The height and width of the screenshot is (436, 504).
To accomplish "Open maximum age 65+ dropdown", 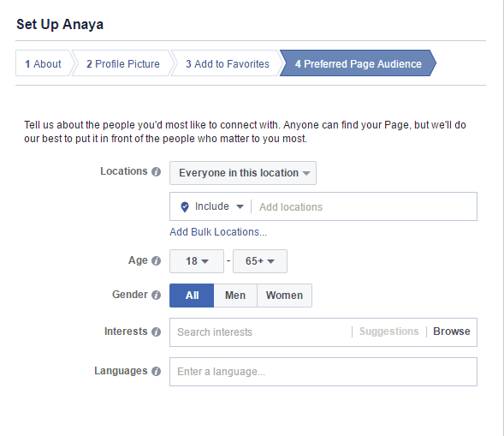I will pos(260,261).
